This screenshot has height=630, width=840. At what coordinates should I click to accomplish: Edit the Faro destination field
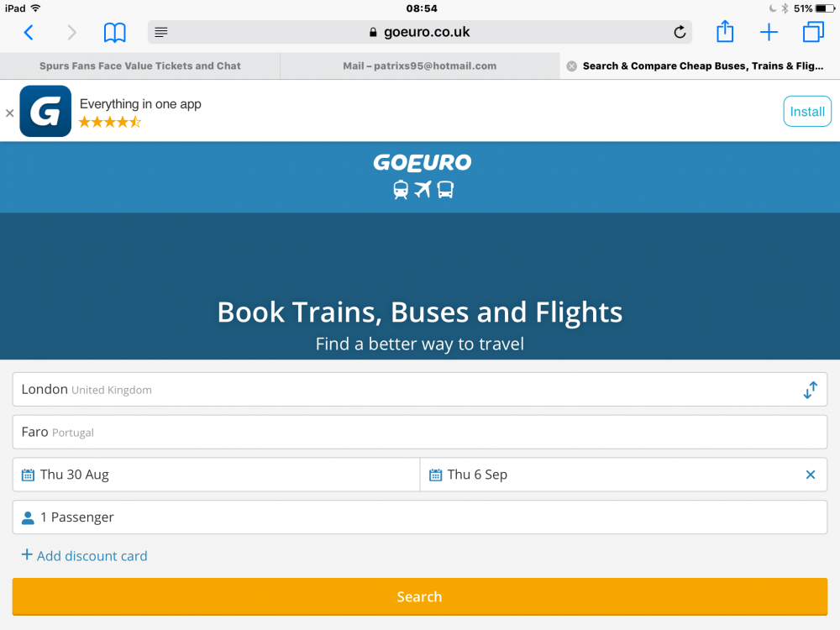420,432
